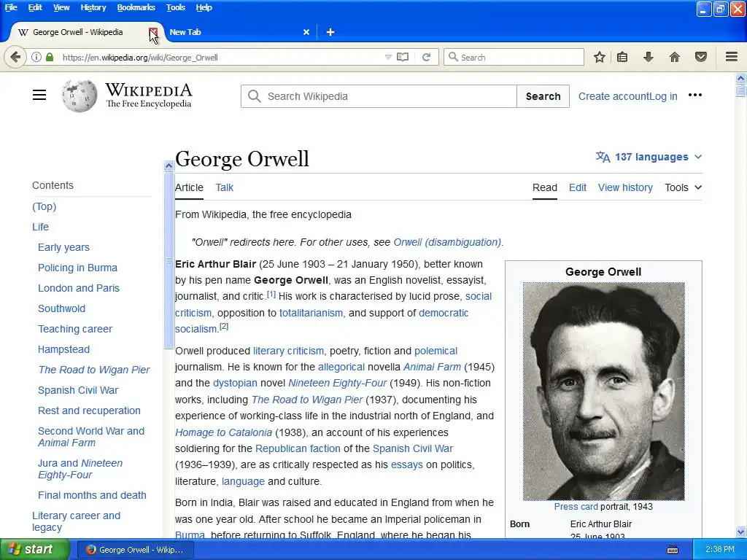Switch to the Talk tab
Image resolution: width=747 pixels, height=560 pixels.
[x=224, y=187]
